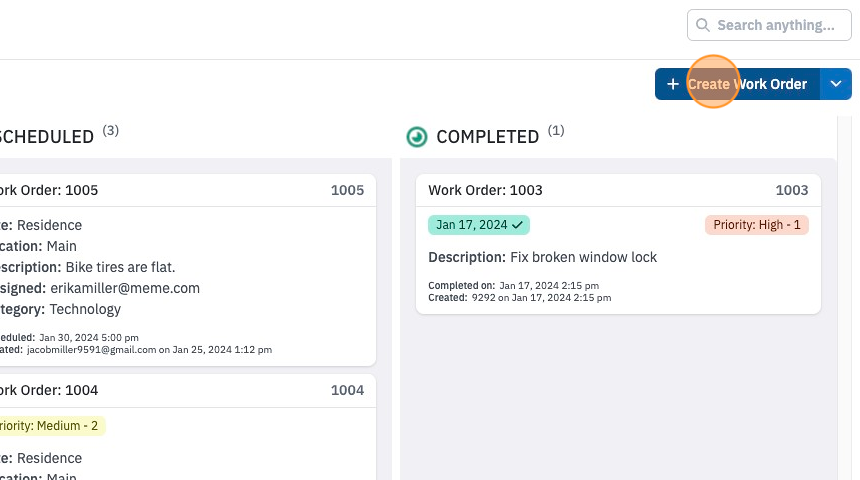Click the 1003 number in card header
The height and width of the screenshot is (480, 860).
791,190
